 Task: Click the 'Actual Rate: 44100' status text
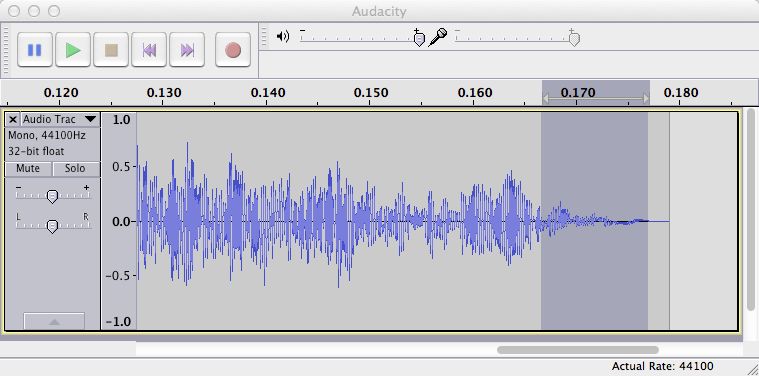[662, 366]
